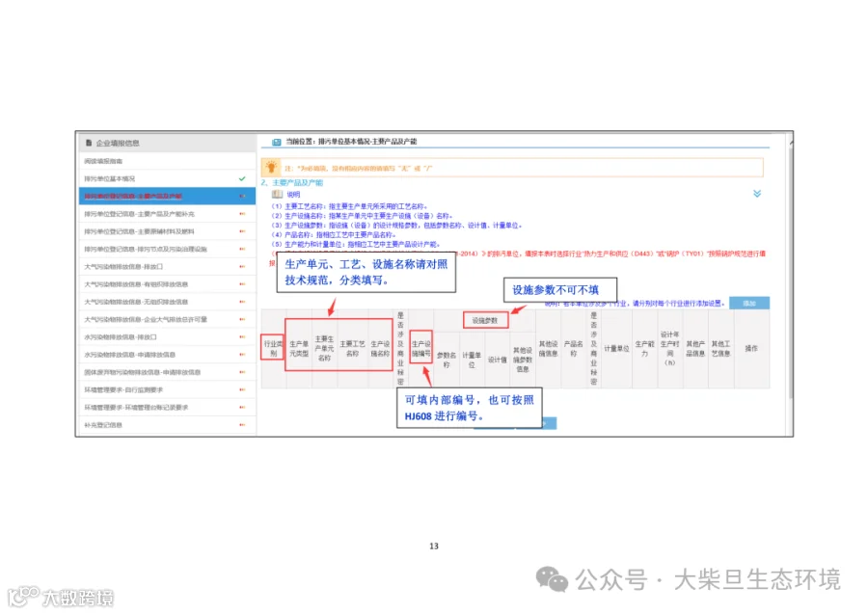
Task: Click the 说明 label
Action: pos(293,194)
